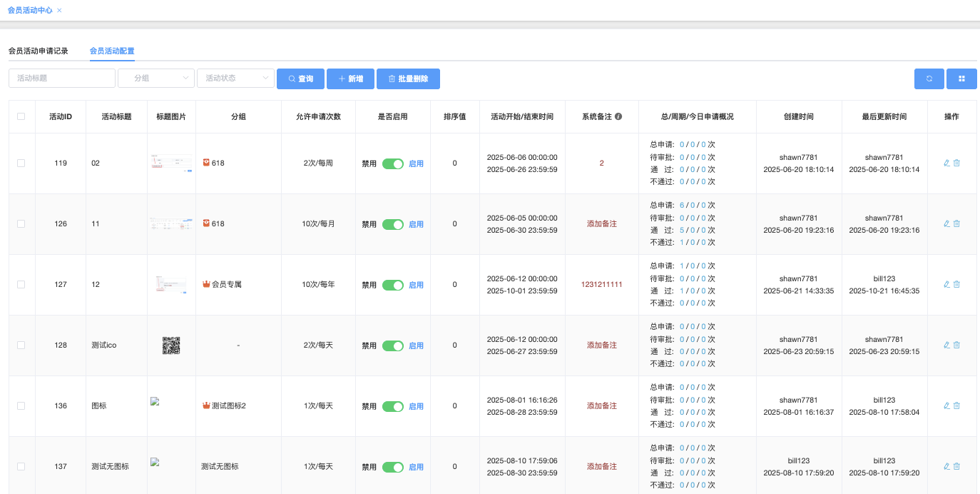This screenshot has height=494, width=980.
Task: Click edit icon for activity 119
Action: click(x=946, y=163)
